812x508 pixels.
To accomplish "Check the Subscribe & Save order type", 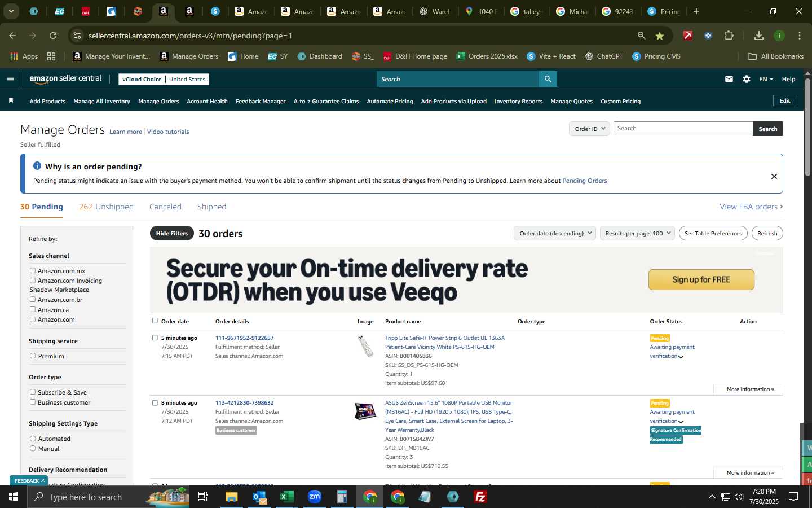I will (x=33, y=392).
